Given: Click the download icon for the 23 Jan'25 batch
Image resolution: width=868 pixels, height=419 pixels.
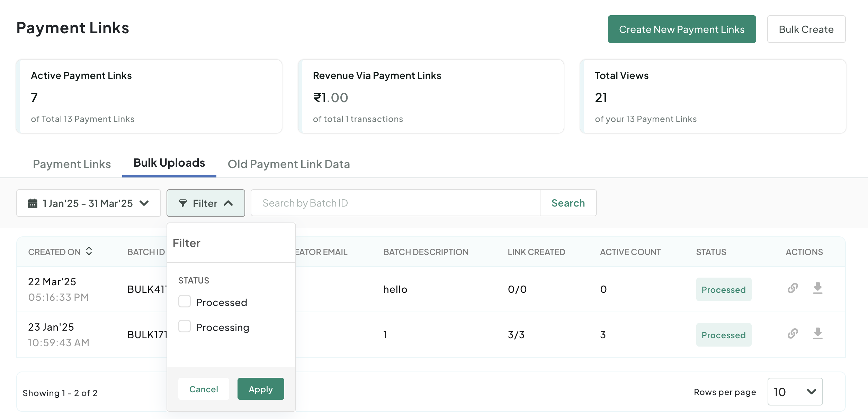Looking at the screenshot, I should [817, 334].
